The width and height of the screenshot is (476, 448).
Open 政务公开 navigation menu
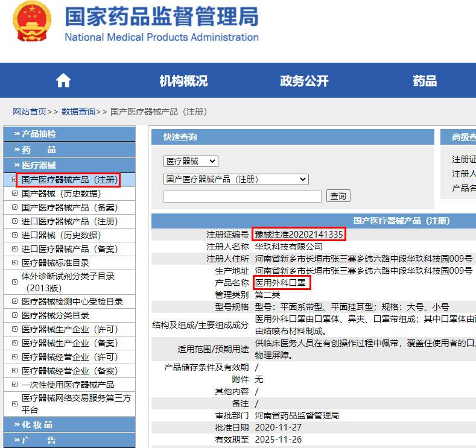tap(304, 81)
